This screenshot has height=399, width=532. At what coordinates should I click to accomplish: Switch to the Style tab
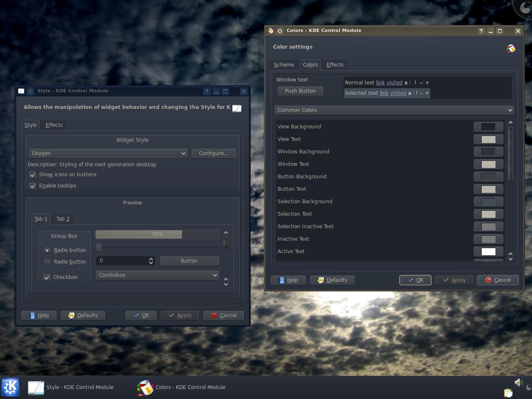pyautogui.click(x=30, y=125)
